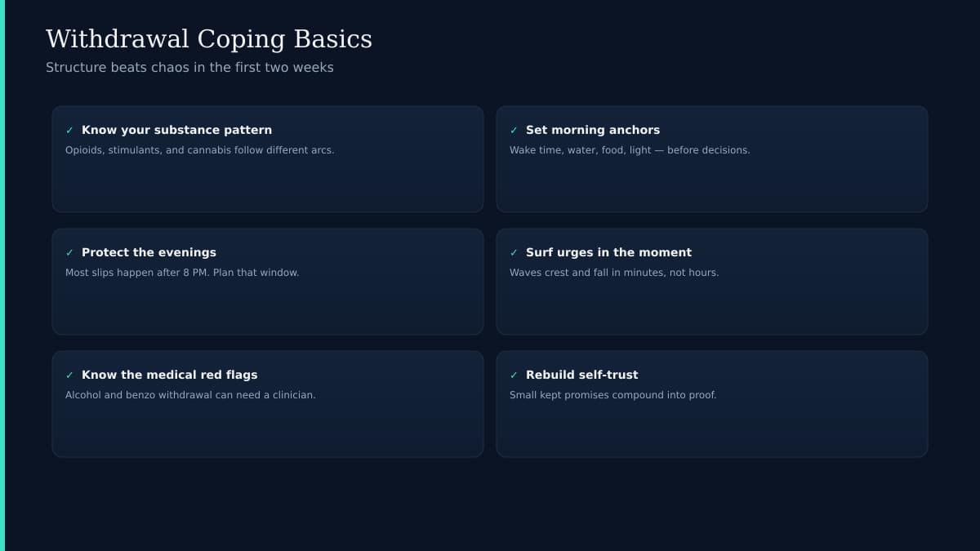Image resolution: width=980 pixels, height=551 pixels.
Task: Click the slide title 'Withdrawal Coping Basics'
Action: tap(209, 39)
